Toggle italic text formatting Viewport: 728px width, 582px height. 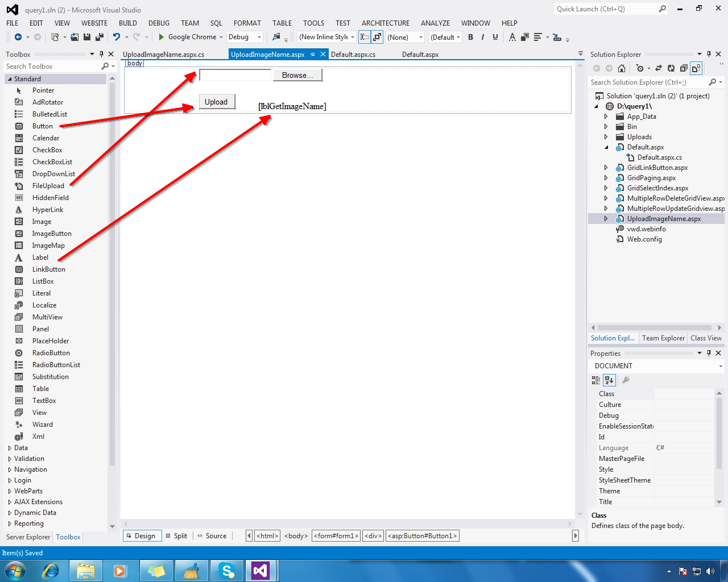(x=482, y=38)
